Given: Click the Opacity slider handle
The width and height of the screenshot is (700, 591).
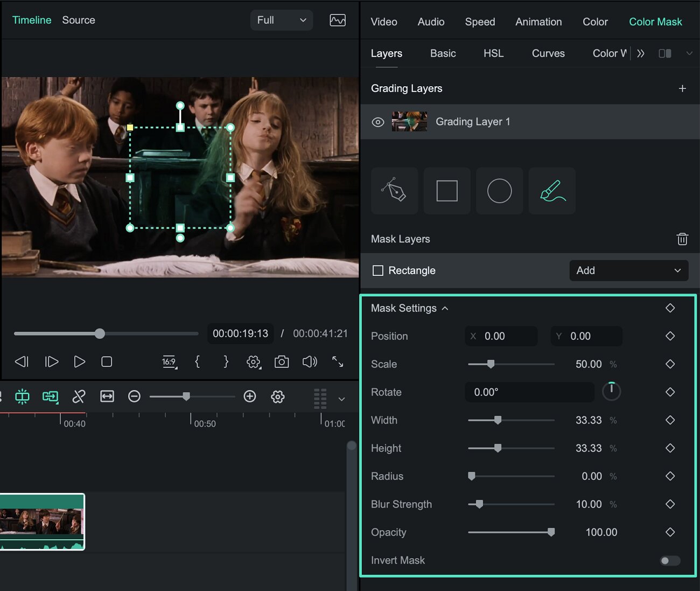Looking at the screenshot, I should 551,532.
